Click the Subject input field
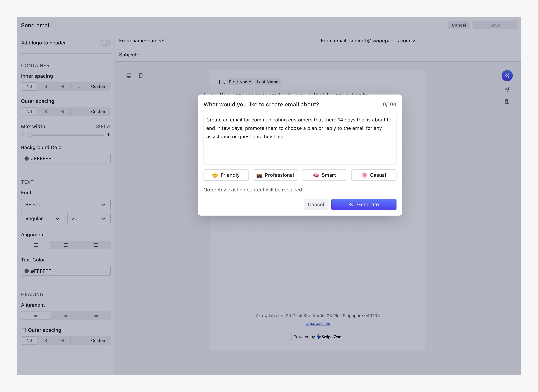The height and width of the screenshot is (392, 538). point(318,55)
